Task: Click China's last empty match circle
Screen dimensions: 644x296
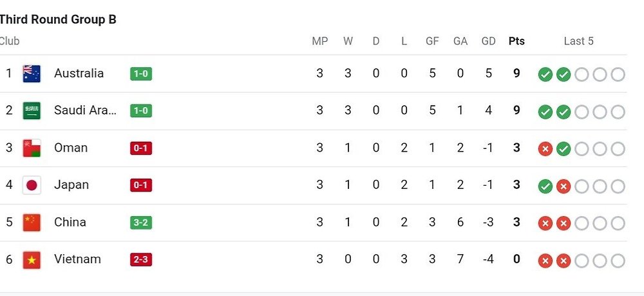Action: (618, 224)
